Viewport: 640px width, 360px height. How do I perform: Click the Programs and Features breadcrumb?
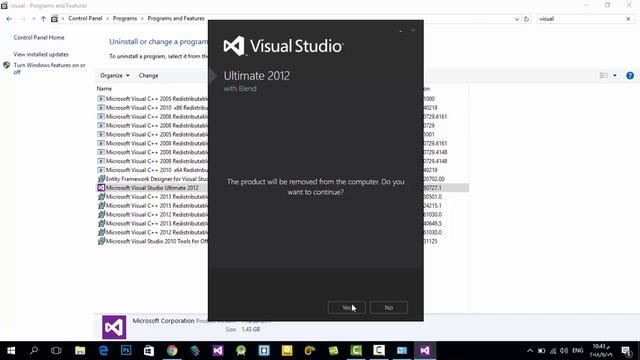(x=176, y=18)
